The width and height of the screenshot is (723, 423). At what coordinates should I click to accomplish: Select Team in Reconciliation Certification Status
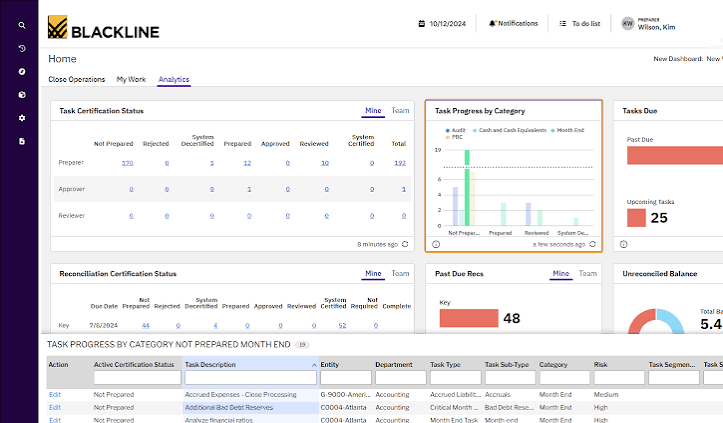click(400, 274)
